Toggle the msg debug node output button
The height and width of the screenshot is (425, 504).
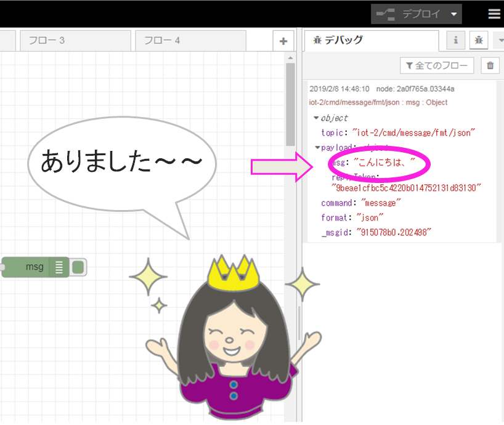tap(78, 267)
